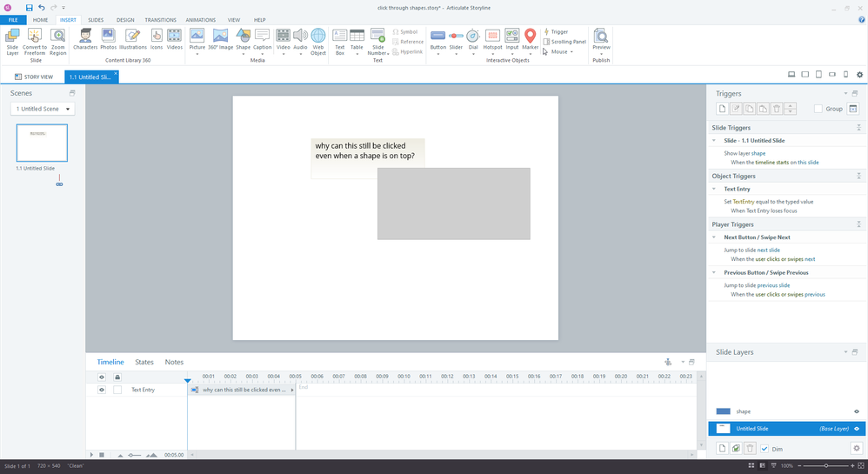Add a Marker interactive object
This screenshot has width=868, height=474.
click(x=531, y=40)
